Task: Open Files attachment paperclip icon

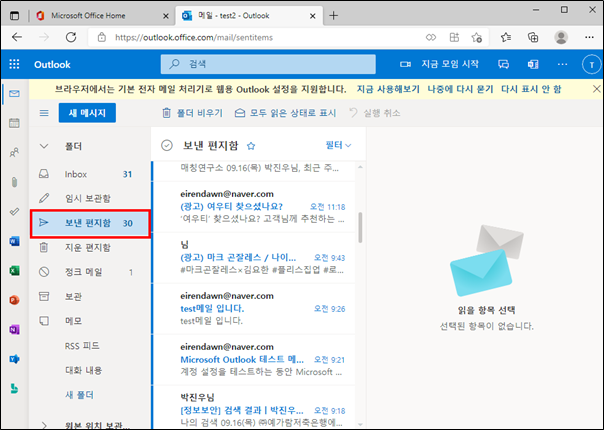Action: [14, 182]
